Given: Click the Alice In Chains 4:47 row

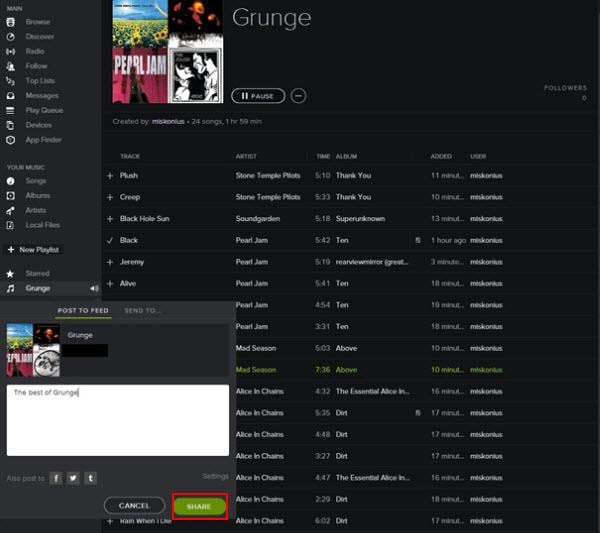Looking at the screenshot, I should pyautogui.click(x=369, y=478).
